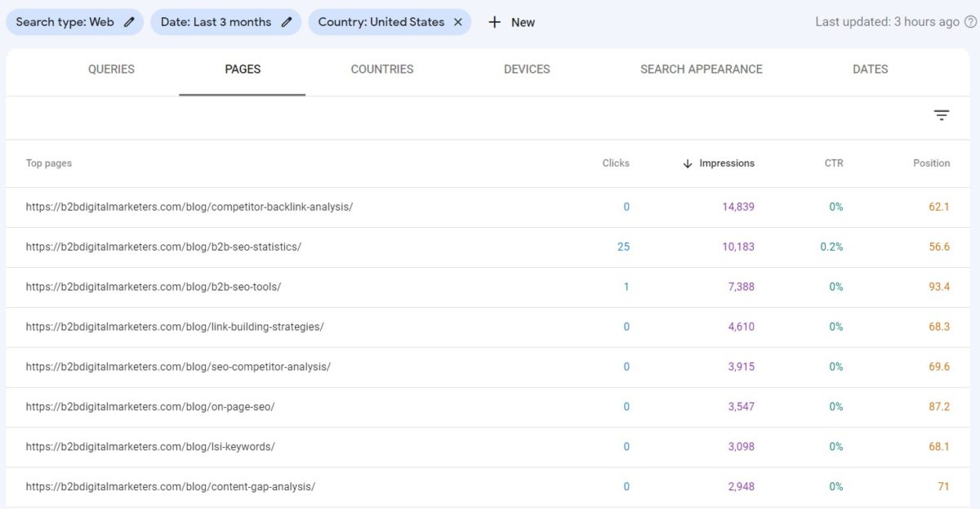Click the Impressions column header
This screenshot has height=509, width=980.
click(x=726, y=163)
